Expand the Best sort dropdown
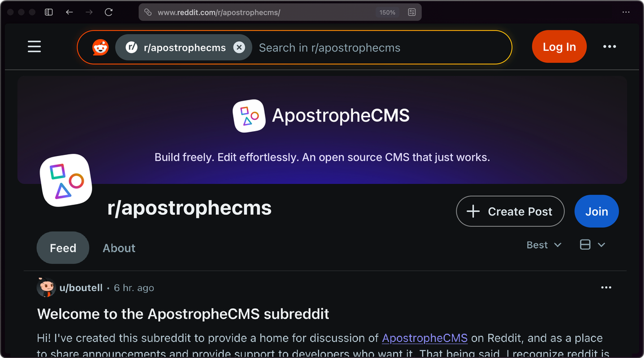644x358 pixels. (543, 245)
